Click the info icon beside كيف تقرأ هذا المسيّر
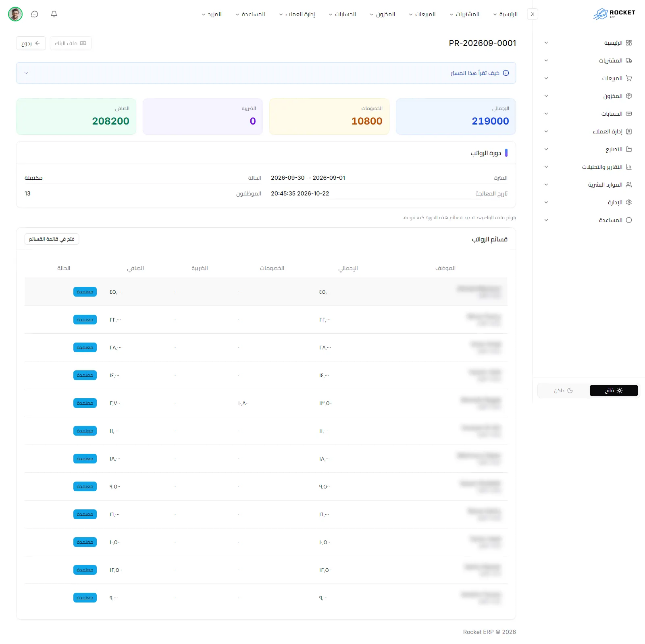 tap(506, 73)
